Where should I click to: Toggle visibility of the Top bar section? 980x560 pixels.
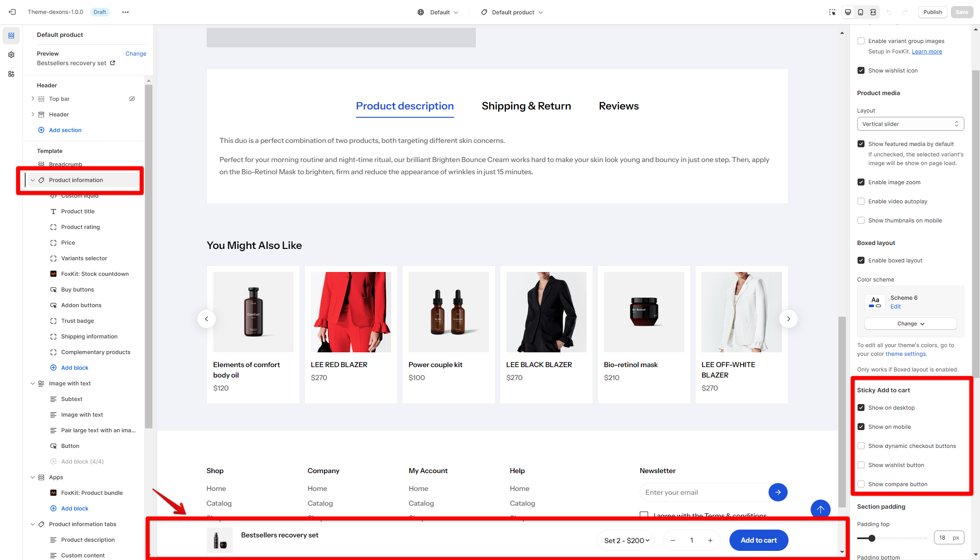pyautogui.click(x=132, y=99)
